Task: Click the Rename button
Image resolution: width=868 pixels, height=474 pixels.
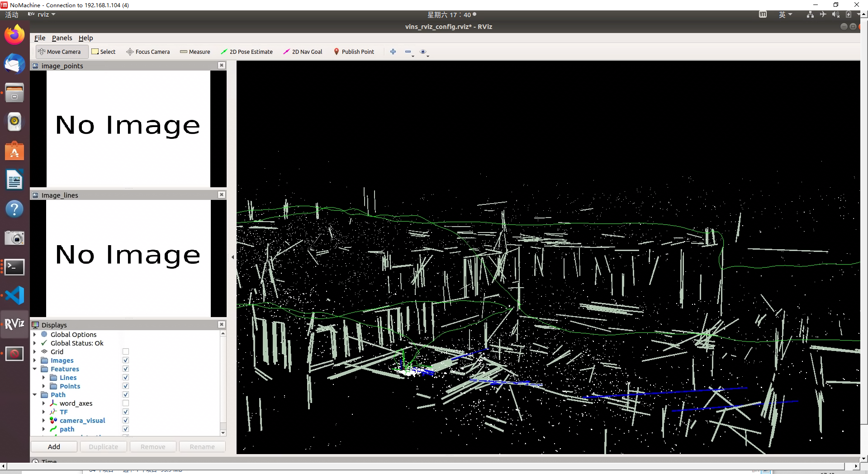Action: (x=202, y=446)
